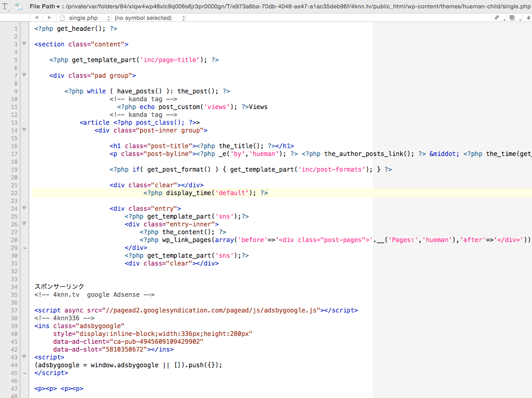Go to previous document with back arrow
This screenshot has height=398, width=532.
(36, 18)
